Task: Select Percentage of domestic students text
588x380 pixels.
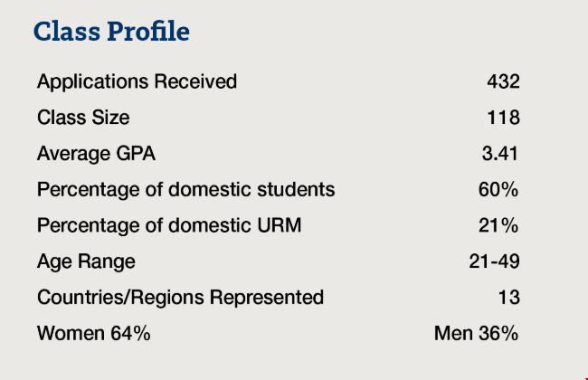Action: [185, 189]
